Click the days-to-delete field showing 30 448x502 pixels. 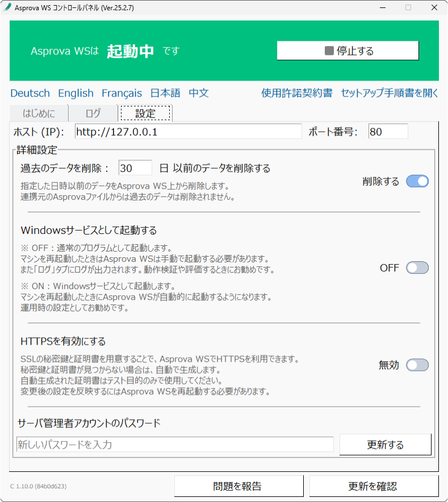135,168
